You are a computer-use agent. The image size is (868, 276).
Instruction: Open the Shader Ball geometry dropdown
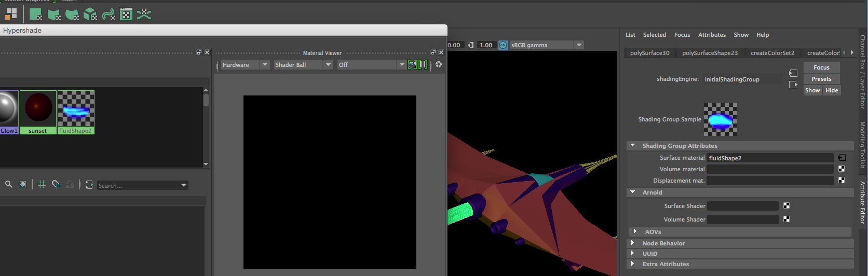click(x=303, y=65)
